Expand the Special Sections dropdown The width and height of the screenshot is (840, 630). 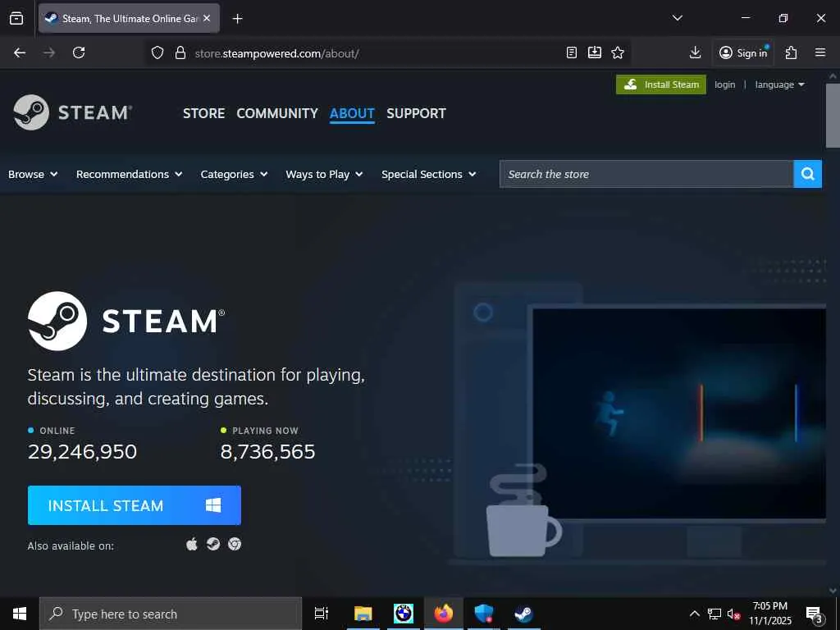pyautogui.click(x=428, y=174)
